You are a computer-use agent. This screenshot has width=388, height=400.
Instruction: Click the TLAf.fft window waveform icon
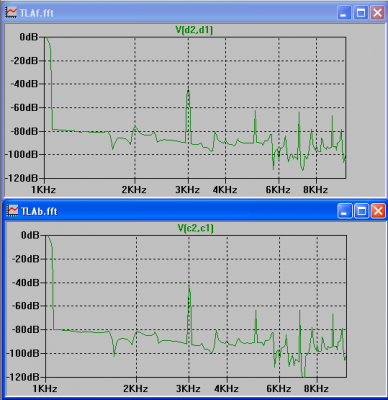[x=11, y=13]
